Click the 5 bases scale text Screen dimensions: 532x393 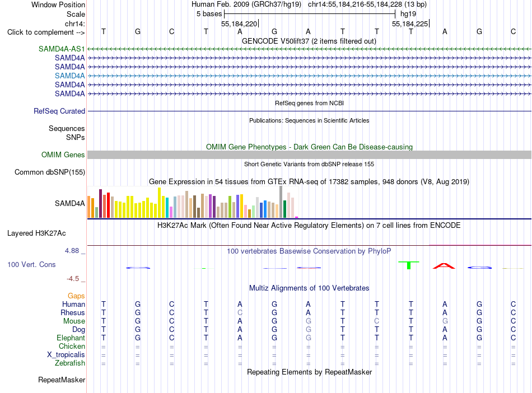(x=209, y=14)
